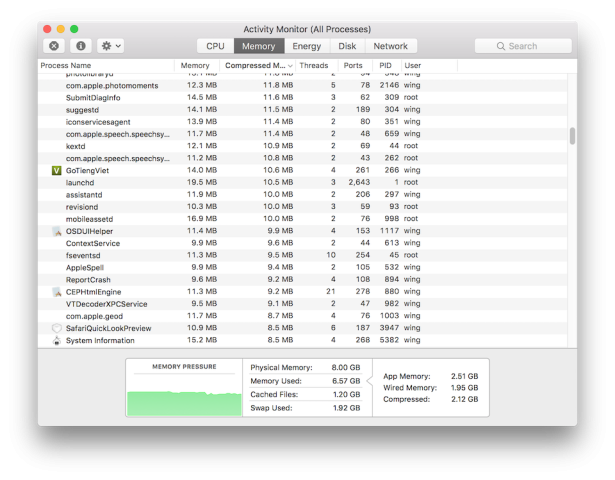This screenshot has width=615, height=480.
Task: Click the CEPHtmlEngine process icon
Action: [56, 292]
